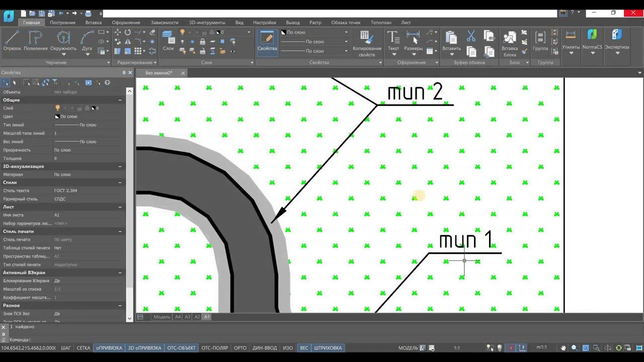Switch to the A4 layout tab
The image size is (644, 362).
pos(178,317)
